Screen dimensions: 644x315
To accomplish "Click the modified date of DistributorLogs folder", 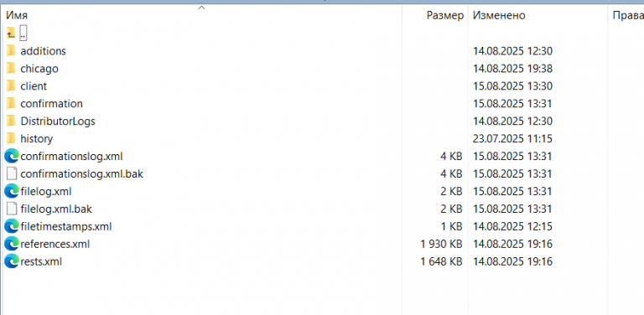I will (512, 121).
